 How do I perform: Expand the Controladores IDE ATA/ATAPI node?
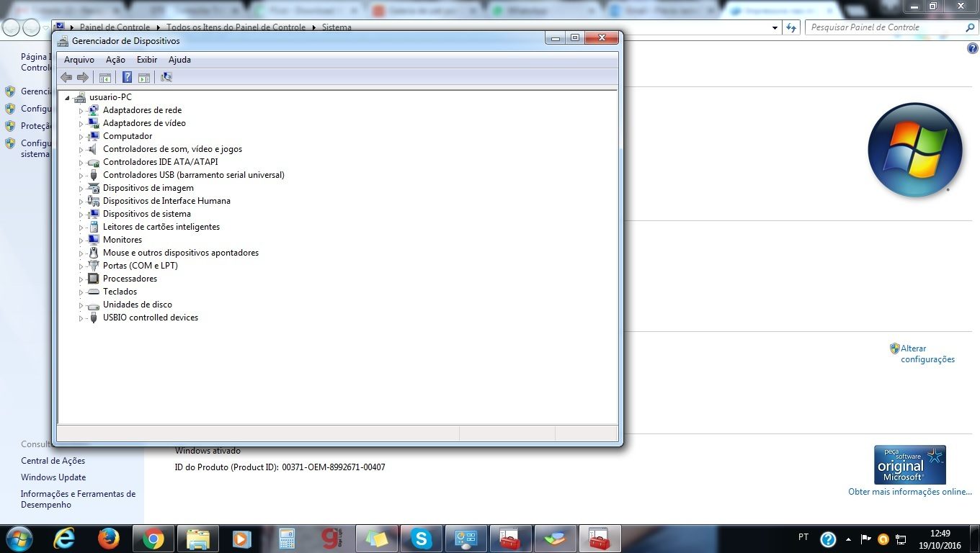pos(81,163)
